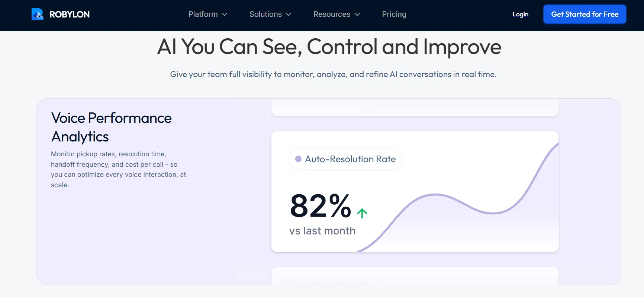Click the purple dot beside Auto-Resolution Rate
The height and width of the screenshot is (297, 644).
pyautogui.click(x=298, y=159)
